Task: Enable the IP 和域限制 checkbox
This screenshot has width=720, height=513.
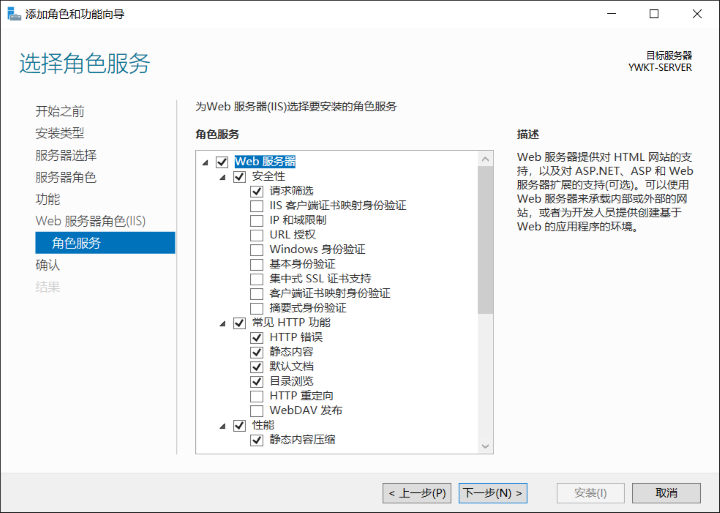Action: pos(257,220)
